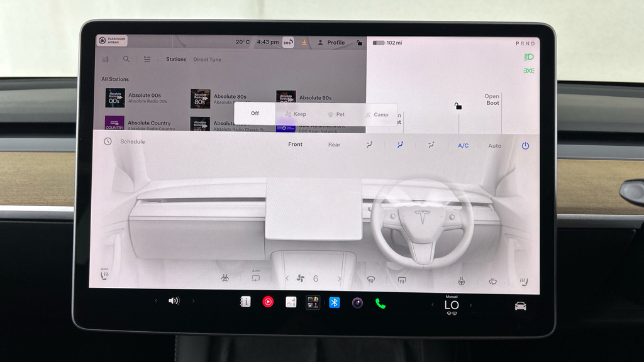Mute with the volume speaker icon
The width and height of the screenshot is (644, 362).
click(x=174, y=301)
